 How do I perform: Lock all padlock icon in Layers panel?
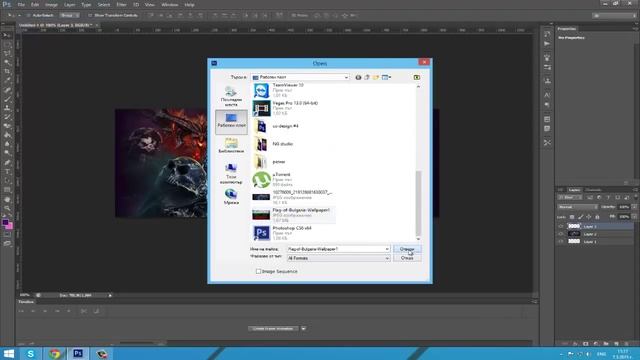tap(597, 217)
